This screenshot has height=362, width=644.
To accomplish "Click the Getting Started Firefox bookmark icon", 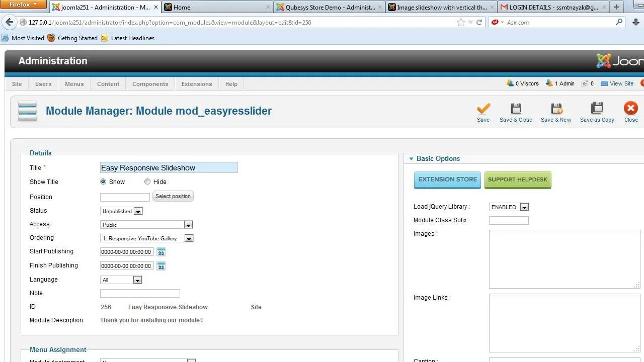I will pos(51,38).
